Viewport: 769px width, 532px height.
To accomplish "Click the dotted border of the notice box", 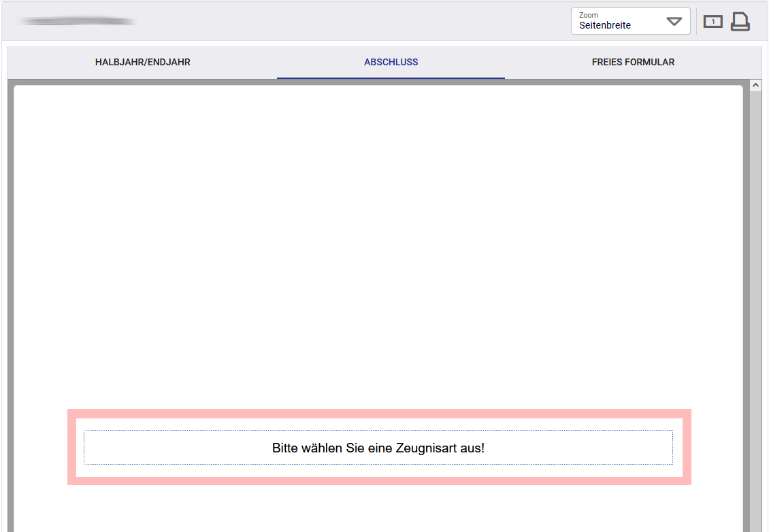I will click(x=378, y=431).
